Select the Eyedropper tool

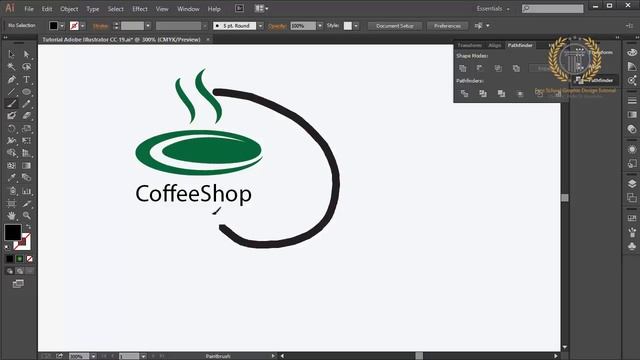point(11,178)
